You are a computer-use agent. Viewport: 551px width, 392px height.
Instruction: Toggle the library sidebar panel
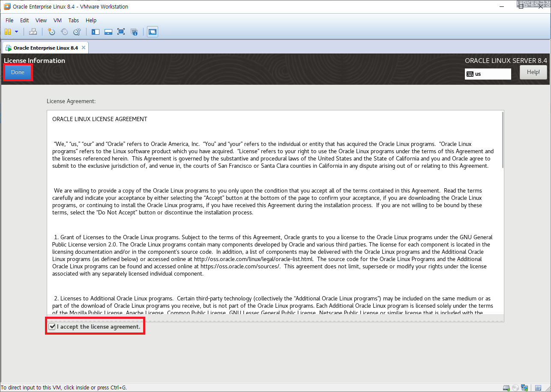[x=96, y=32]
